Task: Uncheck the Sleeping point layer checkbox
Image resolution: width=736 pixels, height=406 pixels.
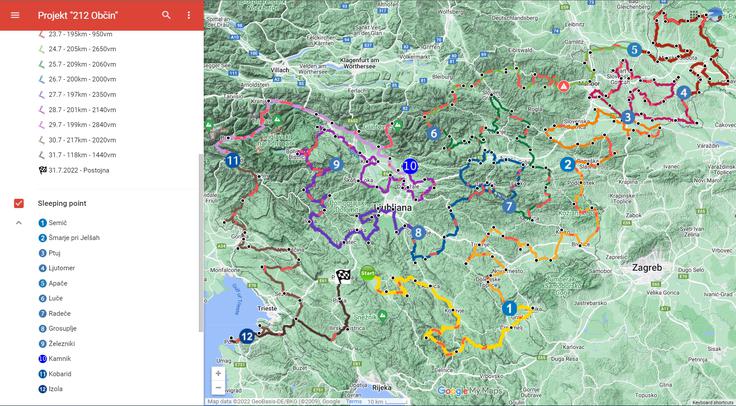Action: (x=19, y=203)
